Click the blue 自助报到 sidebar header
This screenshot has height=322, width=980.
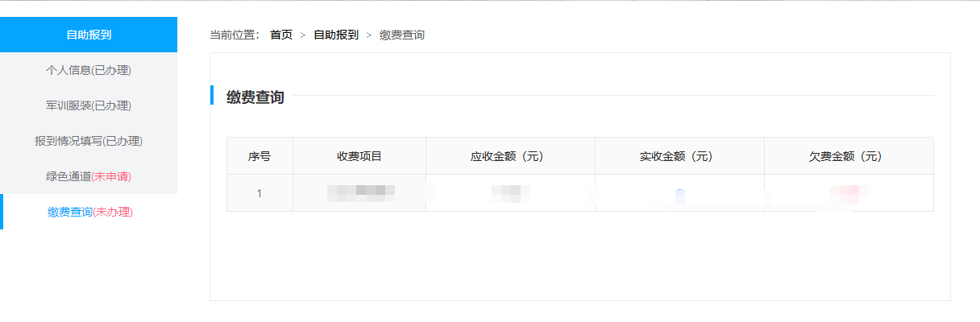click(x=89, y=35)
